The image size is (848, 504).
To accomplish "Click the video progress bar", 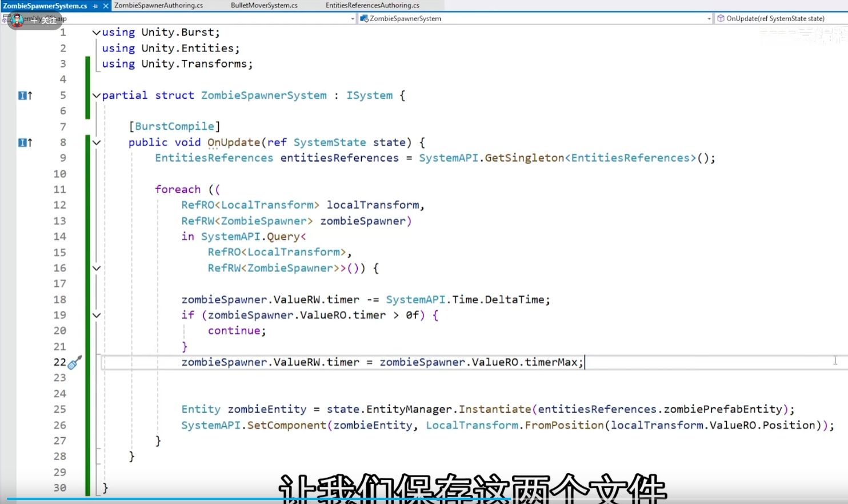I will click(x=424, y=499).
